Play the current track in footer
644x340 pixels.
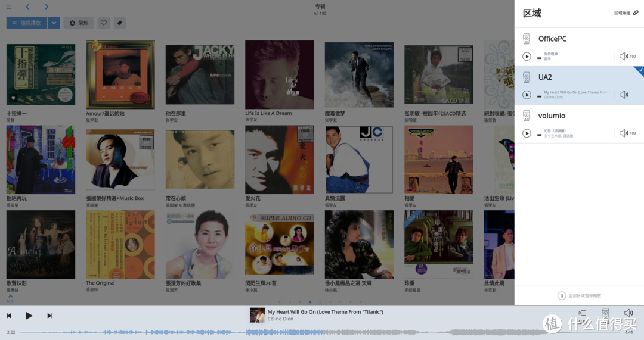(x=29, y=316)
